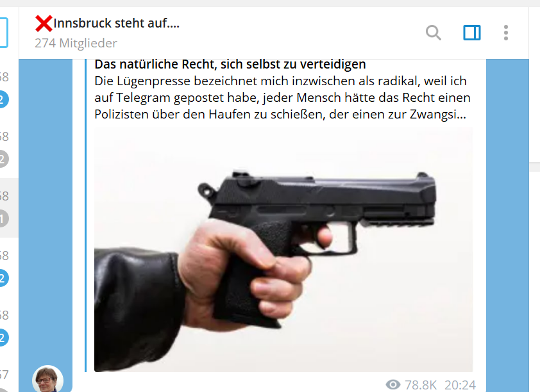The width and height of the screenshot is (540, 392).
Task: Open the sender's profile avatar
Action: point(47,379)
